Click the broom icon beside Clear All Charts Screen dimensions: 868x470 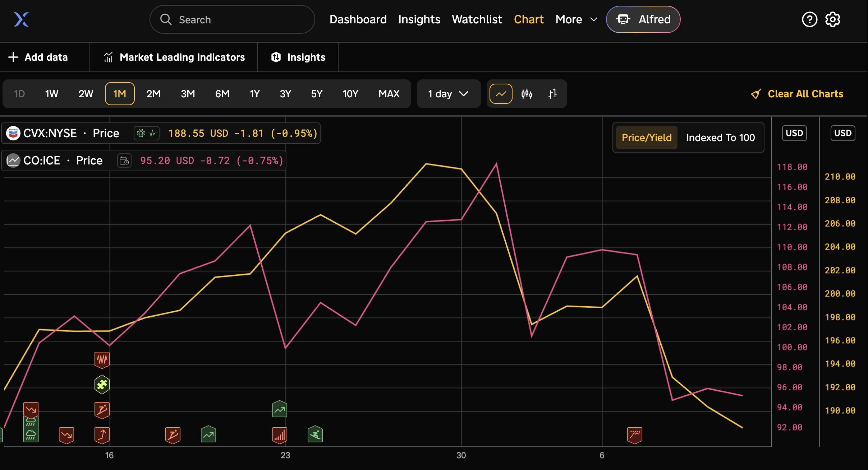(x=756, y=94)
